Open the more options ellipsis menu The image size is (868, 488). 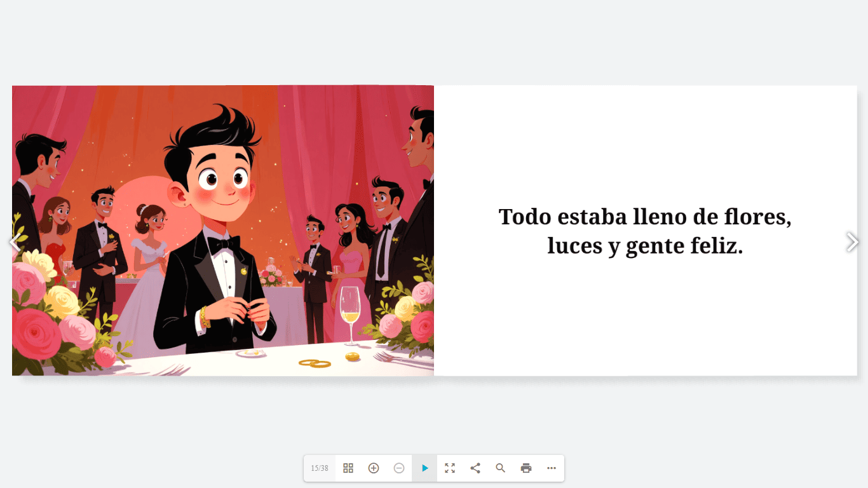(552, 468)
